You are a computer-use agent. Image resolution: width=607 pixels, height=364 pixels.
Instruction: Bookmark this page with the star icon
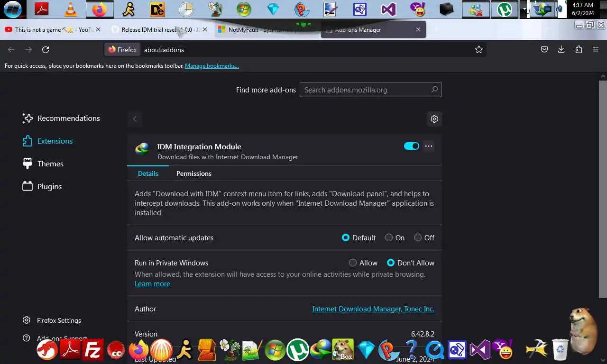coord(479,49)
